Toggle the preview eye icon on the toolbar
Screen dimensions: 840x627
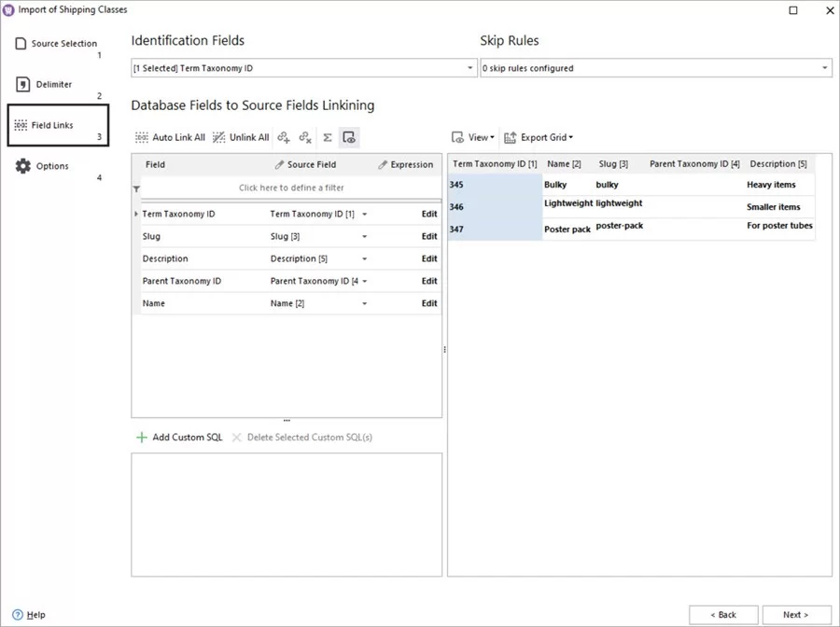click(x=349, y=137)
